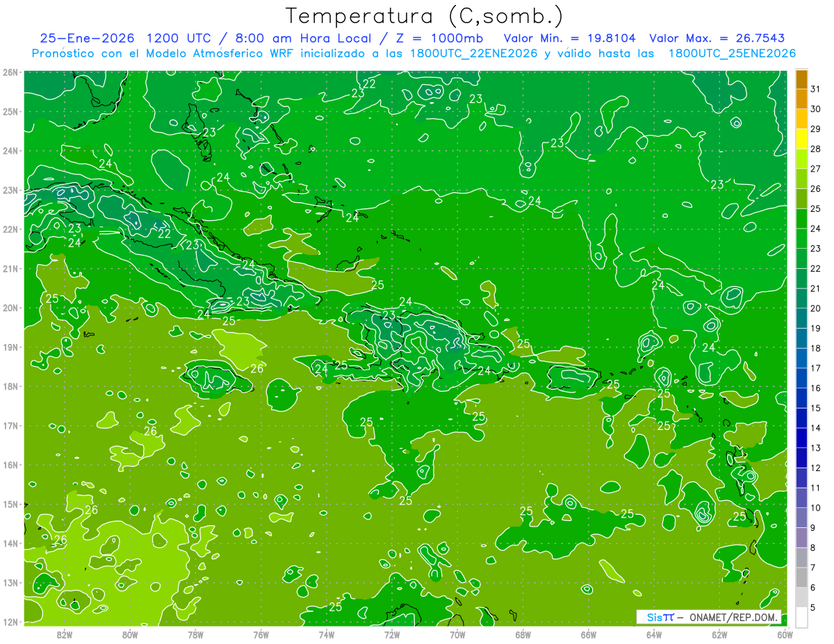Screen dimensions: 834x644
Task: Click the colorbar label 28
Action: [816, 149]
